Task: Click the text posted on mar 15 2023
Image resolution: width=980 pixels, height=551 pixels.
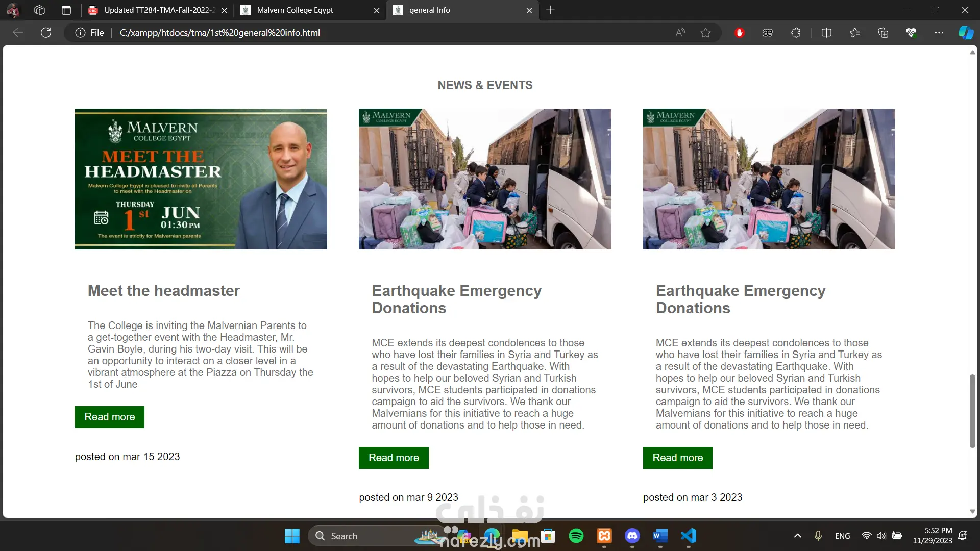Action: point(128,457)
